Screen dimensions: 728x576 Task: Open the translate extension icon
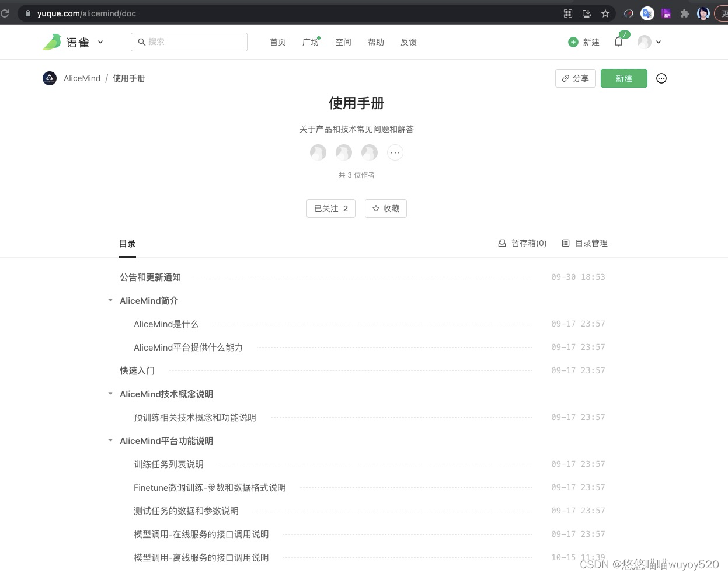(647, 13)
